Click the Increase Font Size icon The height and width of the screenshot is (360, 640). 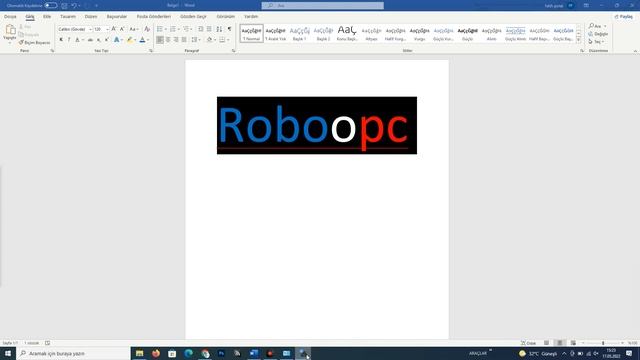click(114, 29)
